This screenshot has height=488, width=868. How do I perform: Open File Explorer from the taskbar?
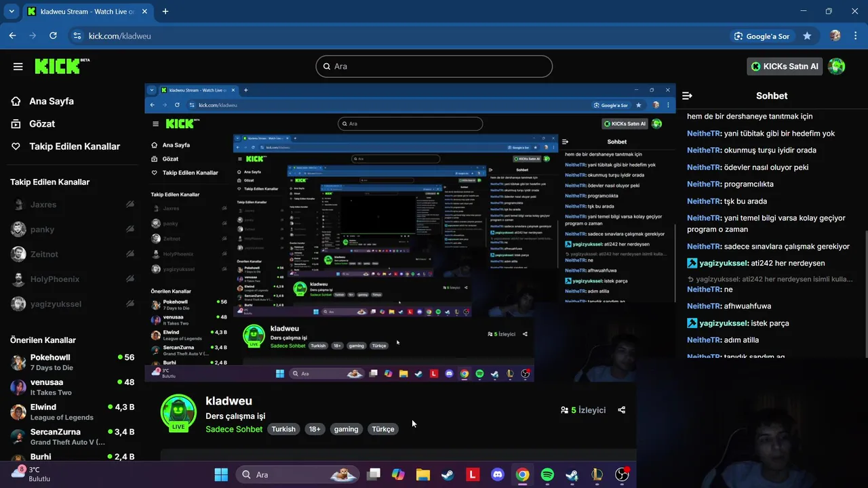click(422, 474)
